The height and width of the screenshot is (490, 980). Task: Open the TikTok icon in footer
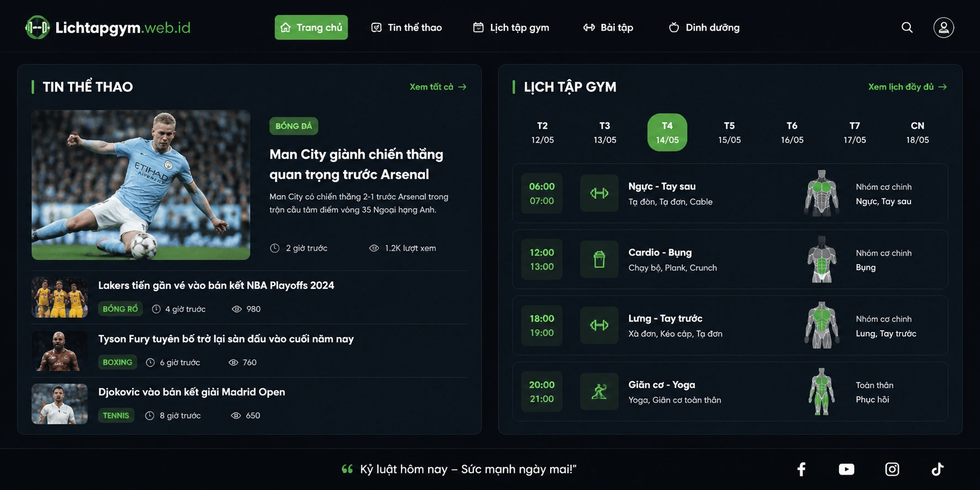pos(937,469)
